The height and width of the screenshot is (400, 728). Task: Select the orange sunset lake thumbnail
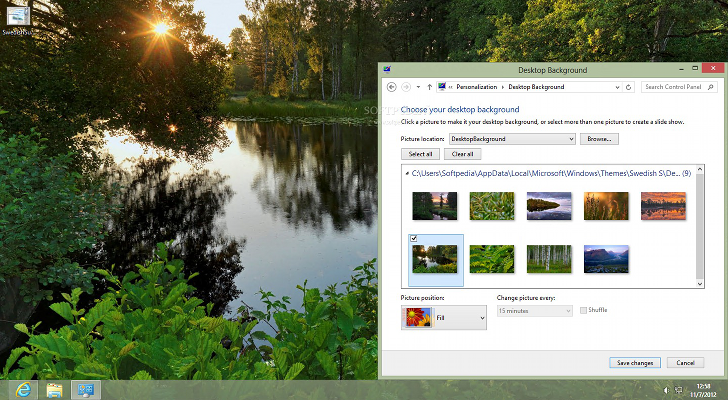coord(663,206)
